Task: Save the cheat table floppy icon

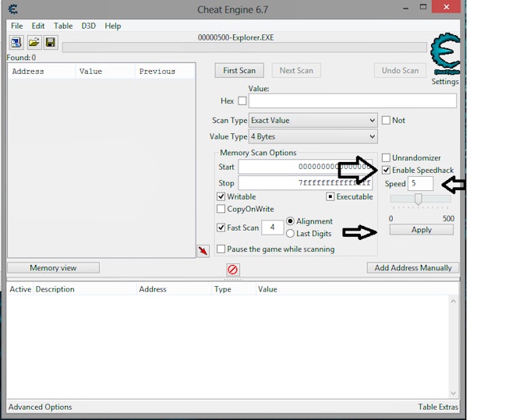Action: [51, 43]
